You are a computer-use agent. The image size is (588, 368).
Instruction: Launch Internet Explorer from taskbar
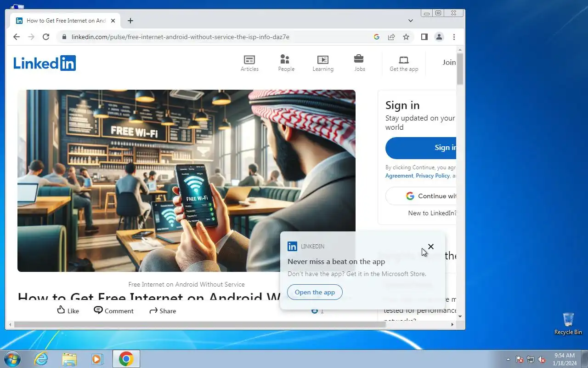(x=41, y=359)
